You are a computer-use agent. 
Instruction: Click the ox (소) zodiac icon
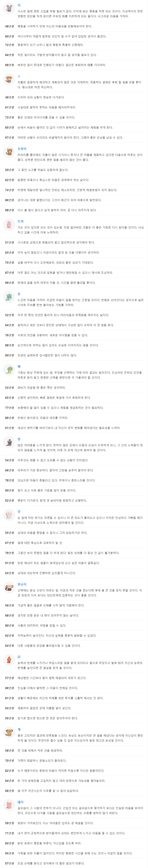(9, 79)
